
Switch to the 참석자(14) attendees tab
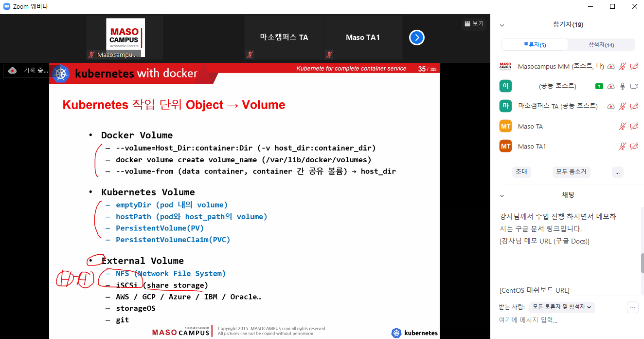601,45
